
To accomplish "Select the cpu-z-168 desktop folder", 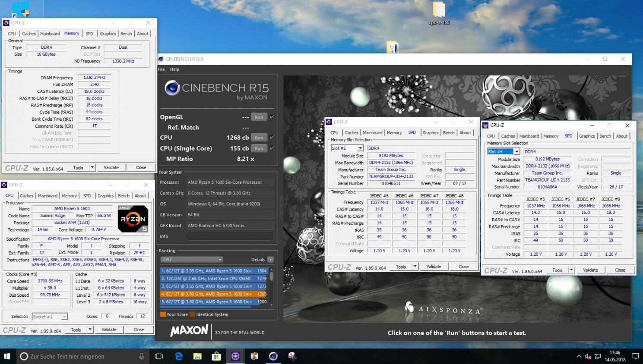I will [x=439, y=14].
